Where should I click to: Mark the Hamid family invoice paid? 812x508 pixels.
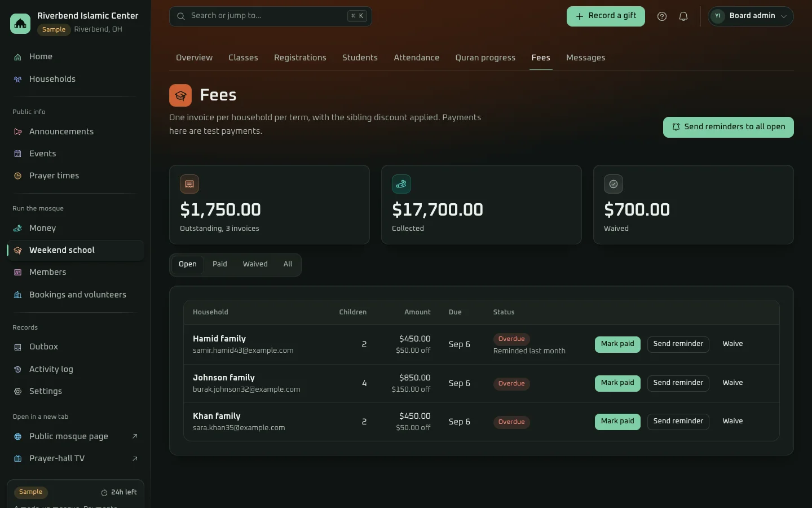[x=617, y=344]
